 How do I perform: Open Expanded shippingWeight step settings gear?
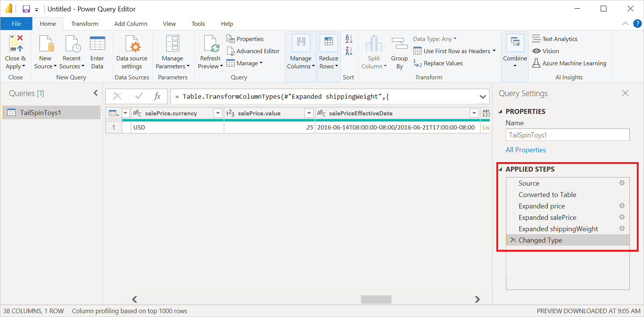pos(622,229)
